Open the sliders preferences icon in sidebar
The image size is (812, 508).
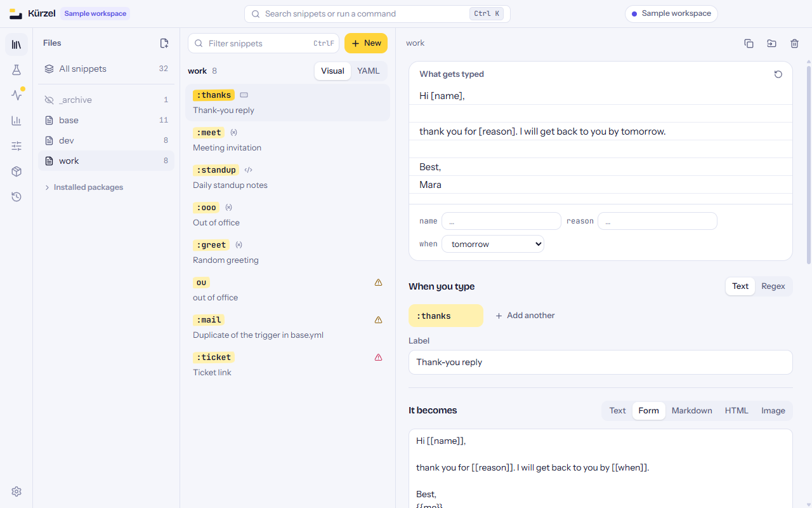click(x=16, y=146)
